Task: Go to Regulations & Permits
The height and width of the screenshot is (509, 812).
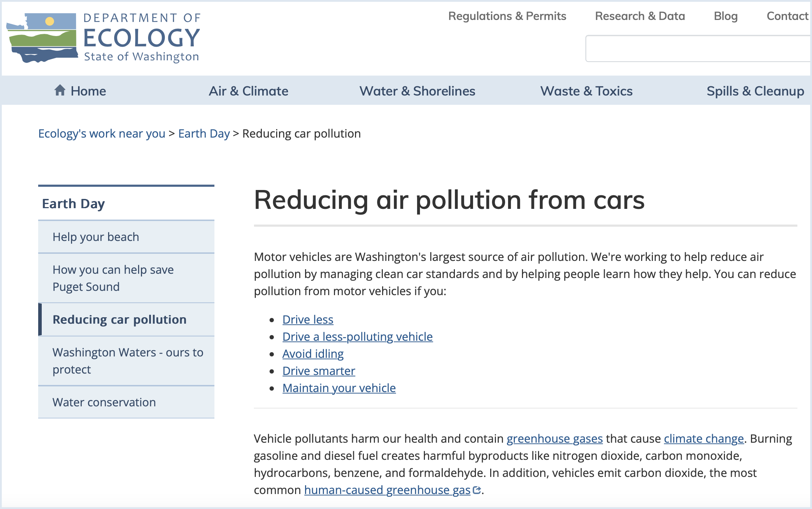Action: [x=507, y=16]
